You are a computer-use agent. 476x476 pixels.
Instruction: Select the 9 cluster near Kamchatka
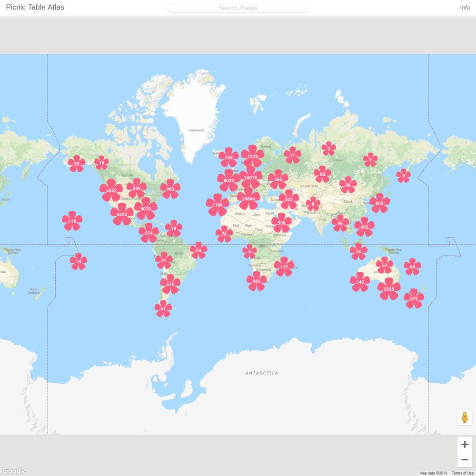tap(404, 176)
